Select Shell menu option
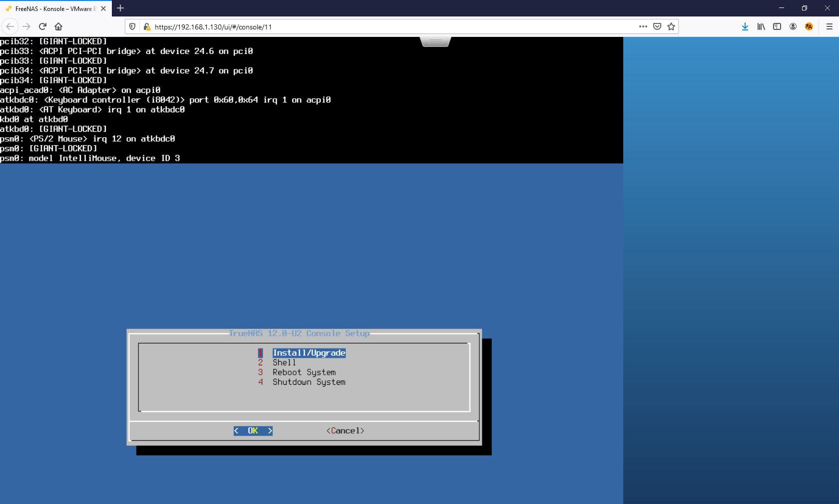 click(284, 363)
